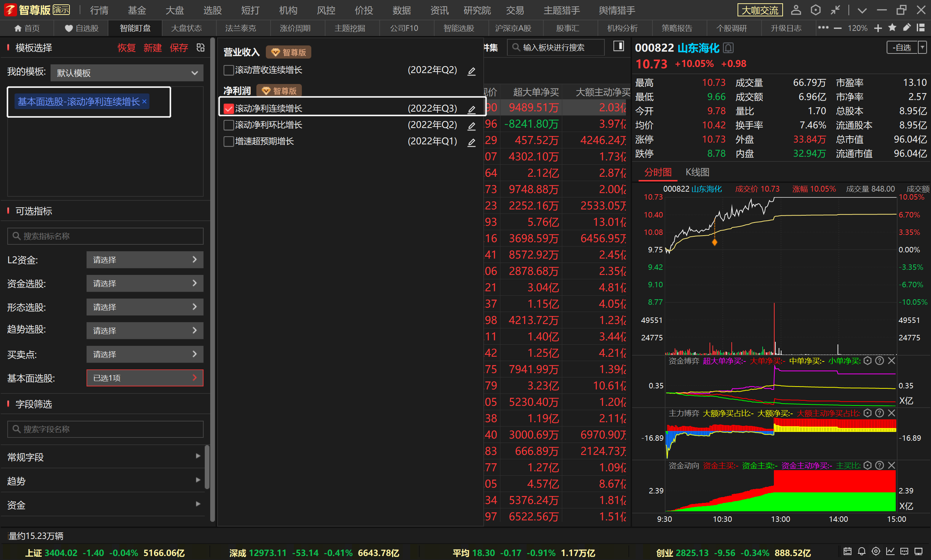The width and height of the screenshot is (931, 560).
Task: Edit the 滚动营收连续增长 period with pencil
Action: click(471, 71)
